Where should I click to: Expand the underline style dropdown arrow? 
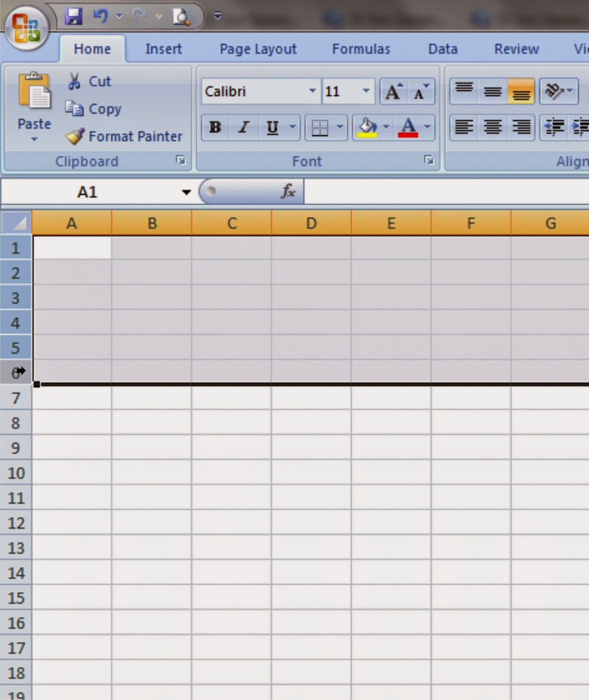coord(293,127)
